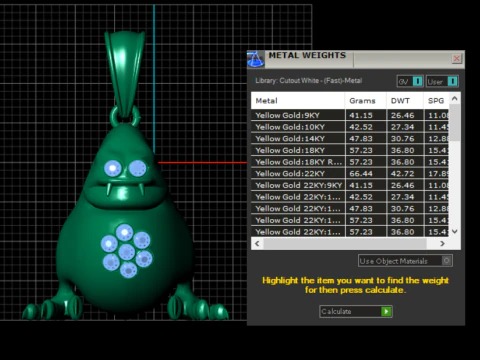The width and height of the screenshot is (480, 360).
Task: Select the Yellow Gold 22KY:9KY row
Action: point(350,185)
